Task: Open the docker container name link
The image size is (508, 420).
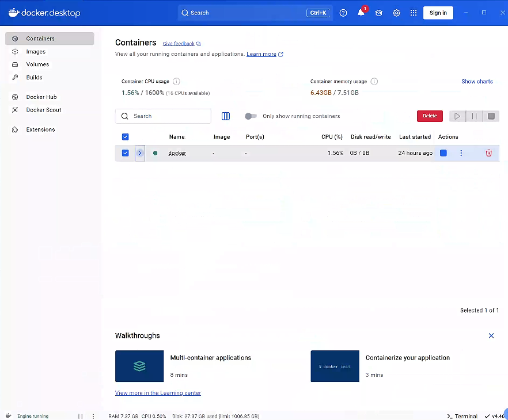Action: click(177, 153)
